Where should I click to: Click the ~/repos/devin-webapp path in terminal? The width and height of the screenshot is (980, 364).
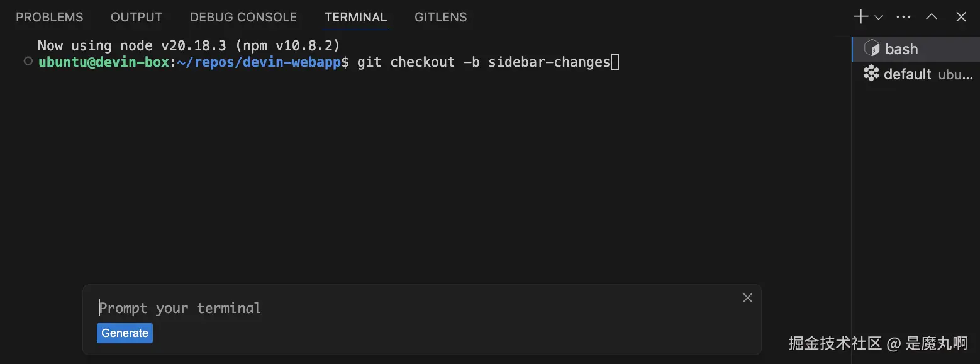pos(259,62)
